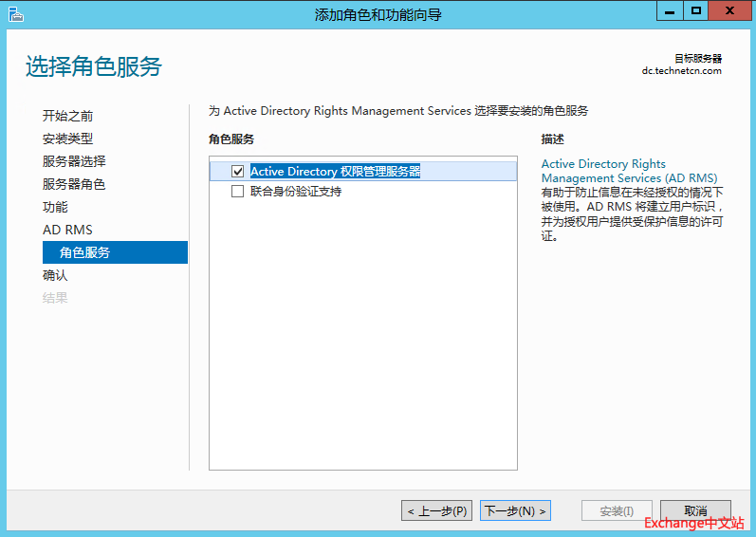Go to the 确认 step
Viewport: 756px width, 537px height.
pyautogui.click(x=55, y=275)
